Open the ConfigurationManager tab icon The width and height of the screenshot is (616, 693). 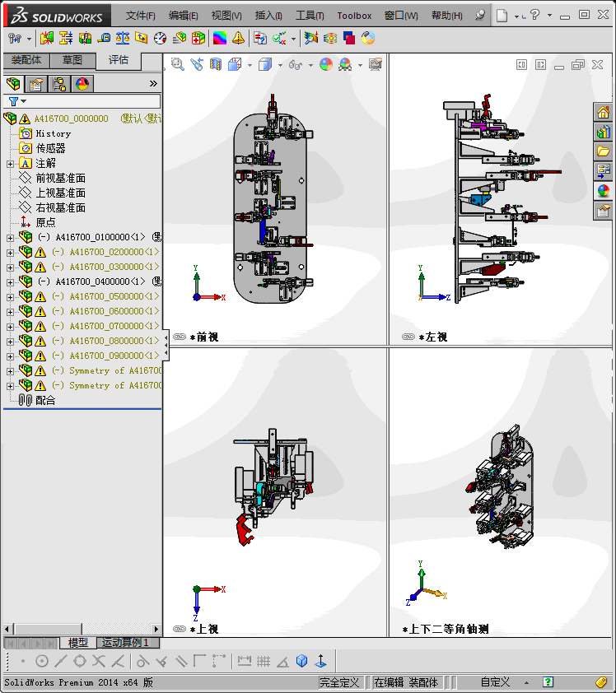(59, 83)
